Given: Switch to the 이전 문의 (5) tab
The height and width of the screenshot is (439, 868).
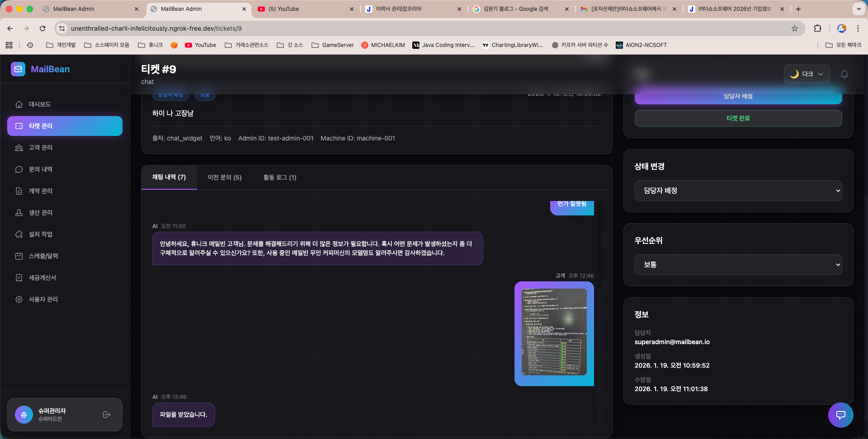Looking at the screenshot, I should click(225, 177).
